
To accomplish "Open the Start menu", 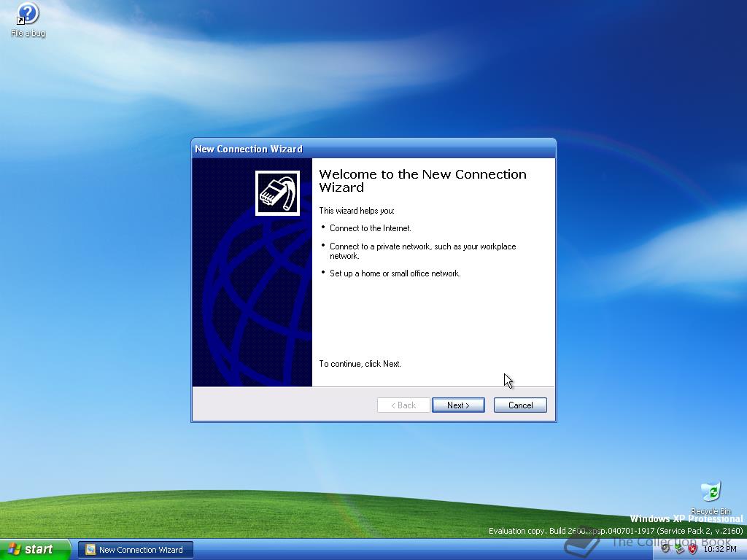I will (x=34, y=549).
